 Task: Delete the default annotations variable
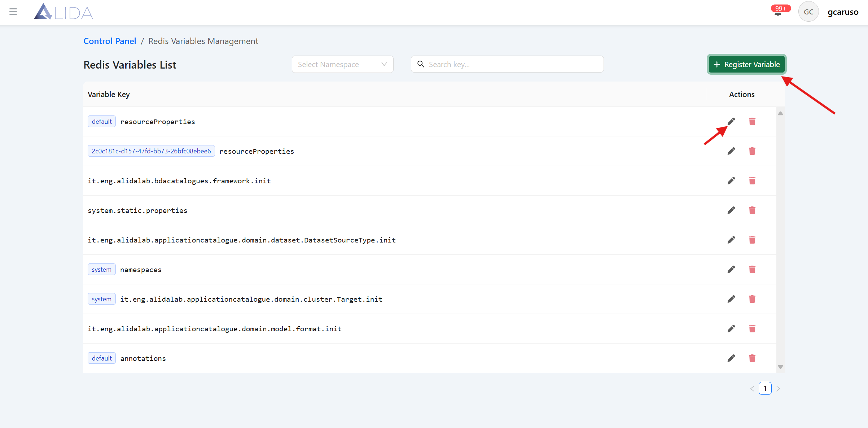point(752,358)
